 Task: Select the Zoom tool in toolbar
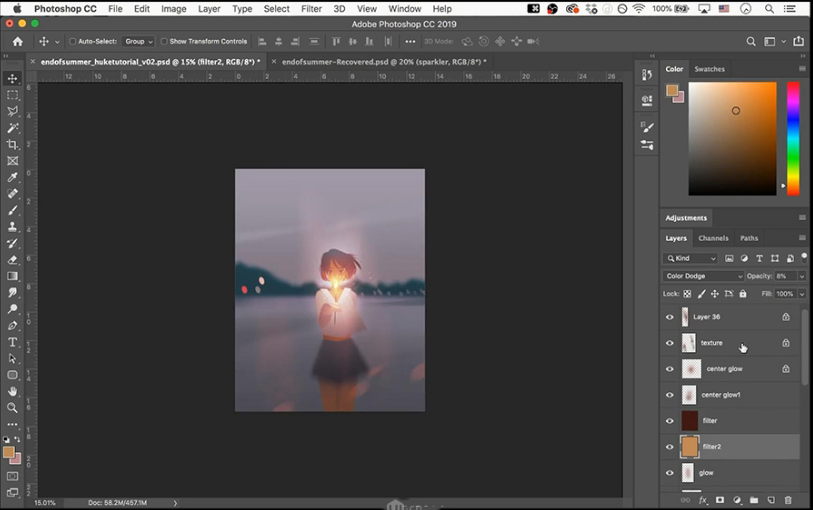point(13,407)
